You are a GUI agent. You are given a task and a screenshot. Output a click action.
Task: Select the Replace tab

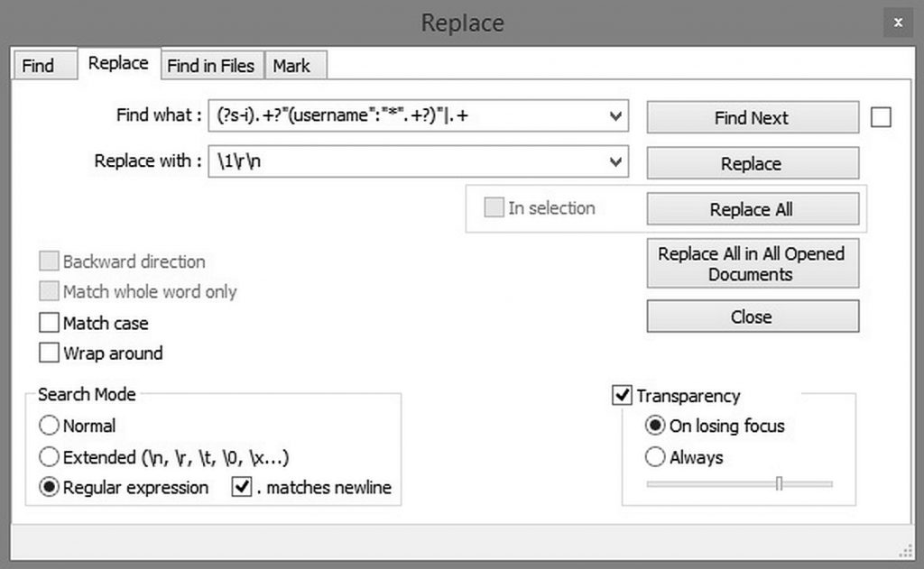(118, 63)
